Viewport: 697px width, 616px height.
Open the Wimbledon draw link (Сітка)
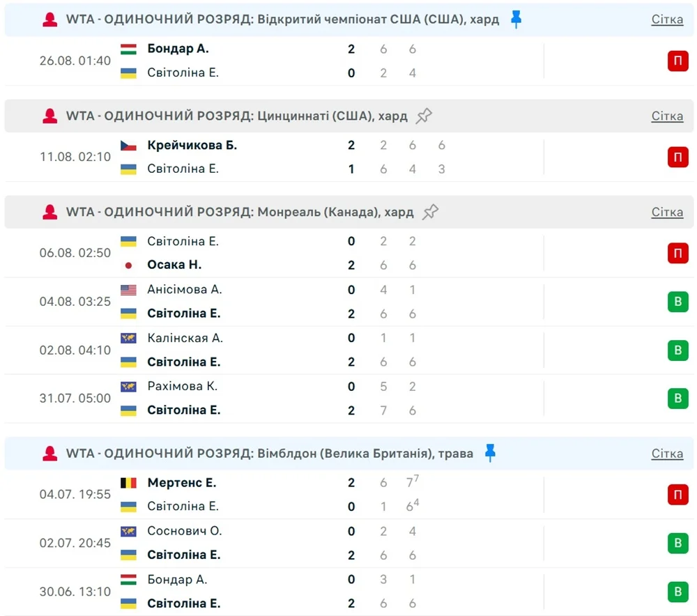point(667,454)
